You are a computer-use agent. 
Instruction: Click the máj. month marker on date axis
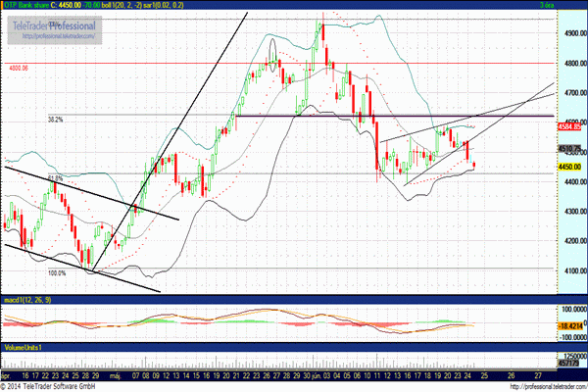115,375
